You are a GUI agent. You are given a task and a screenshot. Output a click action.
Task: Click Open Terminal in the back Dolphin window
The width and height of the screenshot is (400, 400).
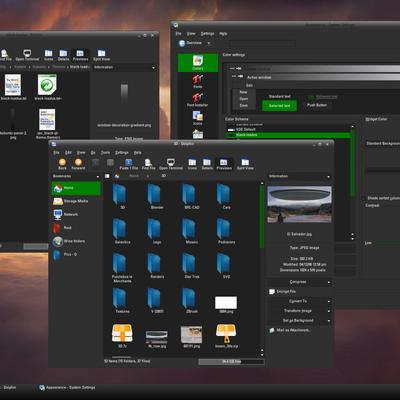tap(27, 55)
